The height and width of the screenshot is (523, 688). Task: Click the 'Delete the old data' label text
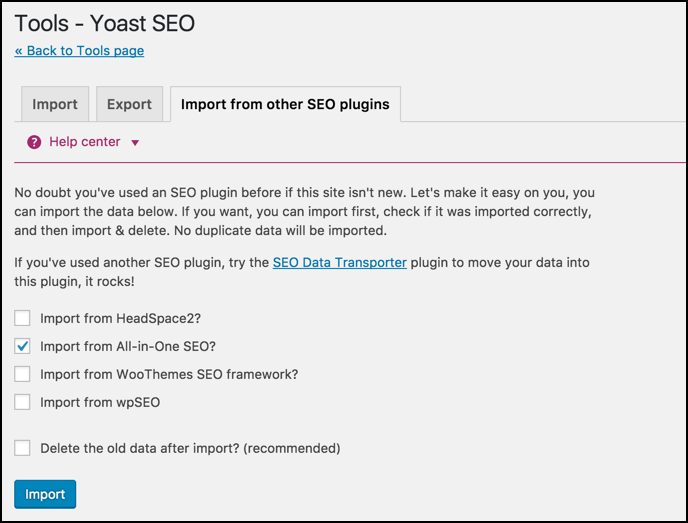pos(190,448)
